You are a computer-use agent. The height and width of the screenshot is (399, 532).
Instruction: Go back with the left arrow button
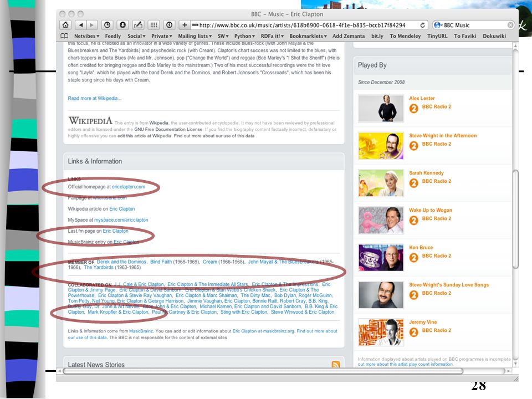pos(81,25)
